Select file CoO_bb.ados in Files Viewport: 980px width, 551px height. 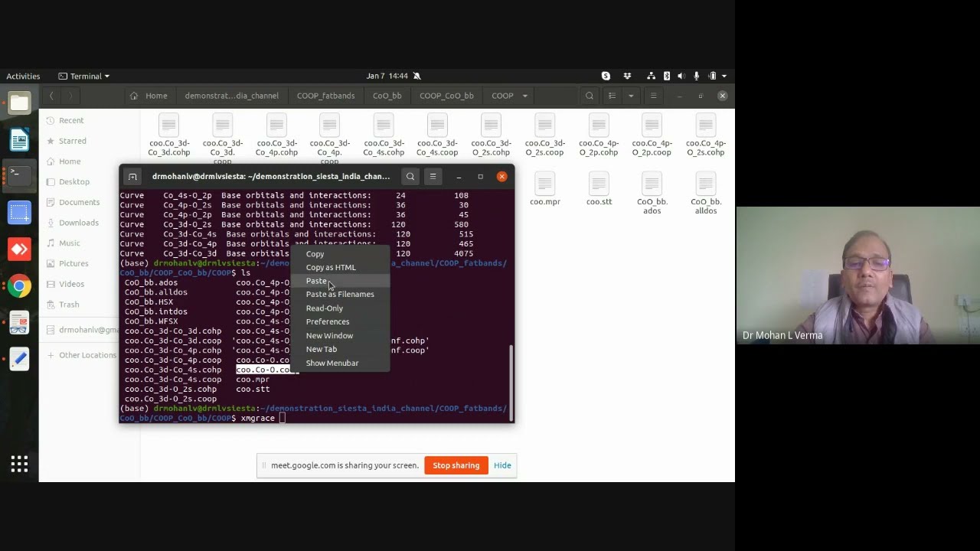pyautogui.click(x=652, y=194)
